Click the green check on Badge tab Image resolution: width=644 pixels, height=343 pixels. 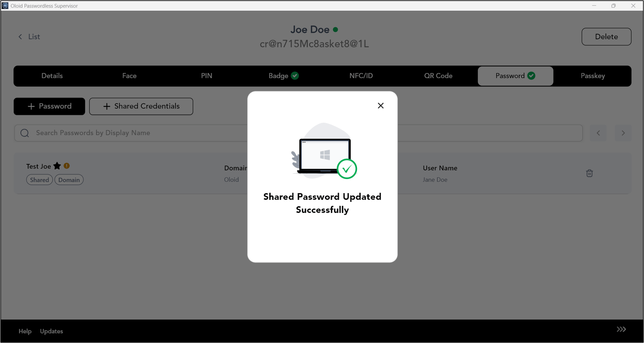tap(295, 76)
